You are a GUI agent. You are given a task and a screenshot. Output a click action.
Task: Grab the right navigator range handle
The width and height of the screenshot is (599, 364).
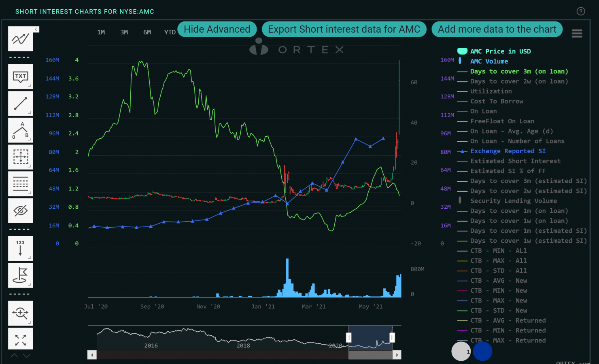tap(392, 337)
